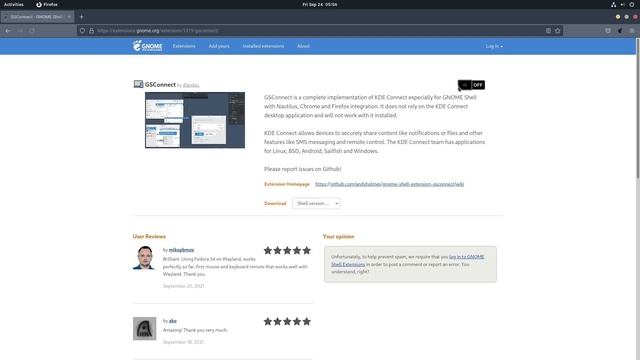640x360 pixels.
Task: Click the browser forward arrow
Action: pyautogui.click(x=20, y=31)
